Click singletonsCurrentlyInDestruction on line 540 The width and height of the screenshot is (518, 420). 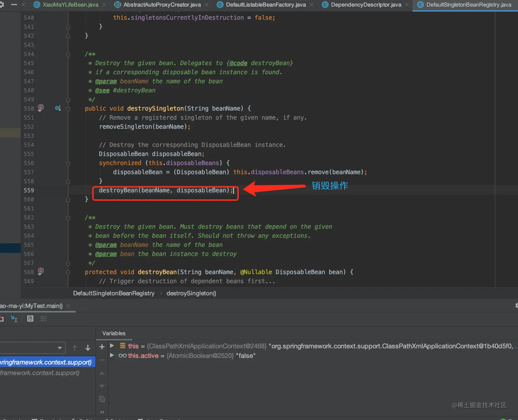click(187, 17)
